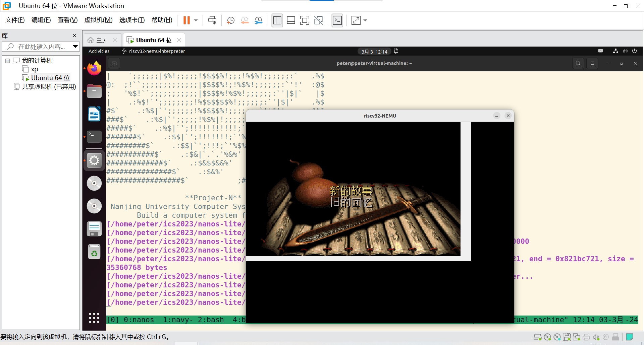Click the notification bell icon

(x=396, y=51)
